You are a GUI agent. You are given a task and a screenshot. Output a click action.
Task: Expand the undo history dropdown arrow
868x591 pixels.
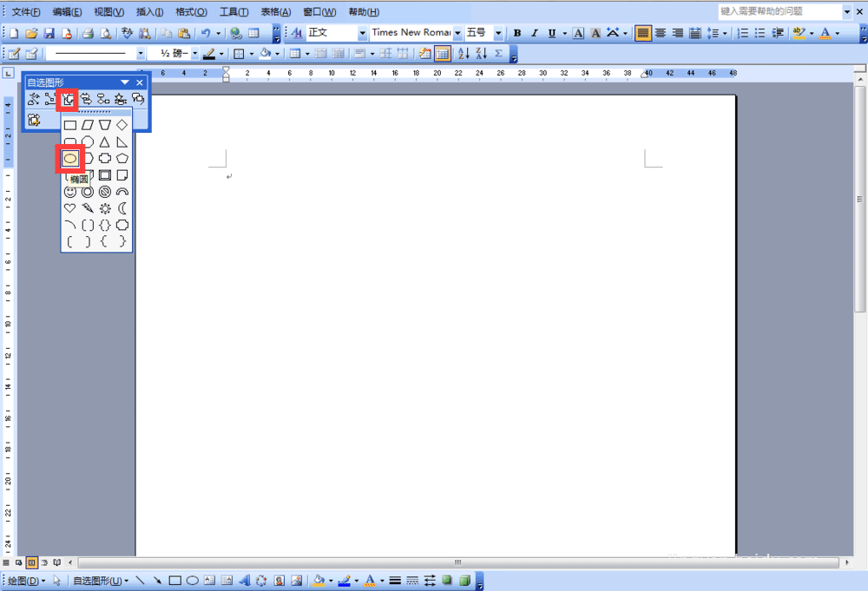(218, 33)
